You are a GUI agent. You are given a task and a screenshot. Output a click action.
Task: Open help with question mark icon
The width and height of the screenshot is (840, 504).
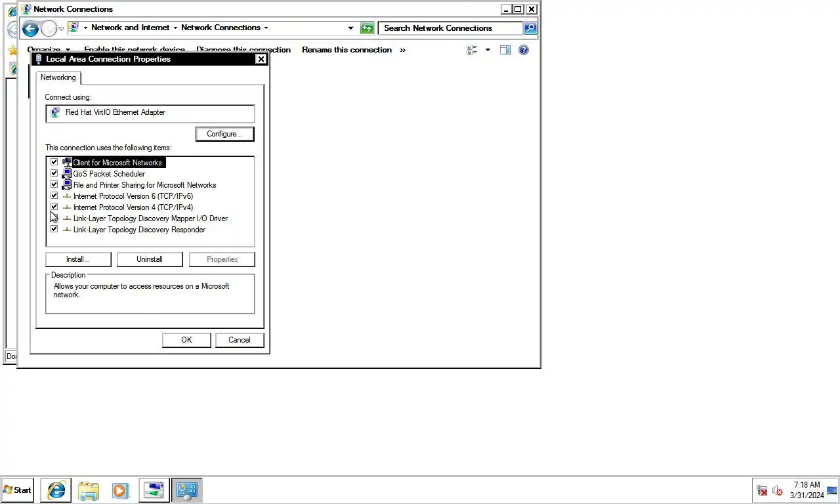pyautogui.click(x=524, y=50)
